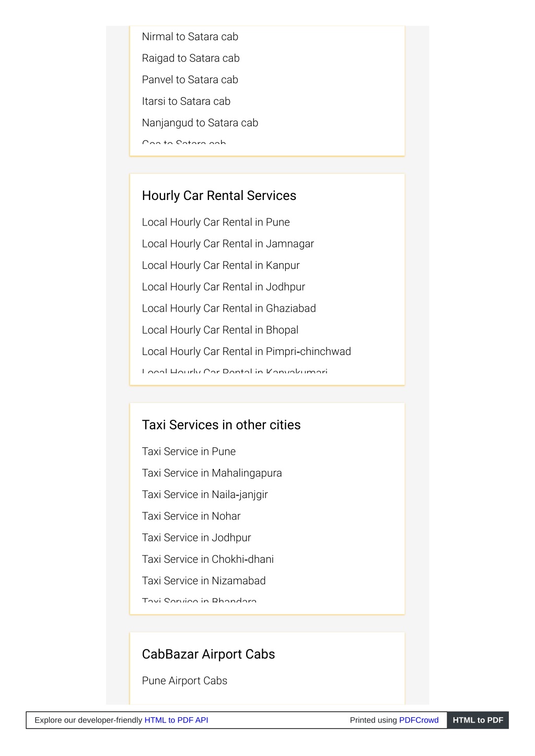Choose Local Hourly Car Rental in Jamnagar
Viewport: 535px width, 756px height.
[228, 244]
